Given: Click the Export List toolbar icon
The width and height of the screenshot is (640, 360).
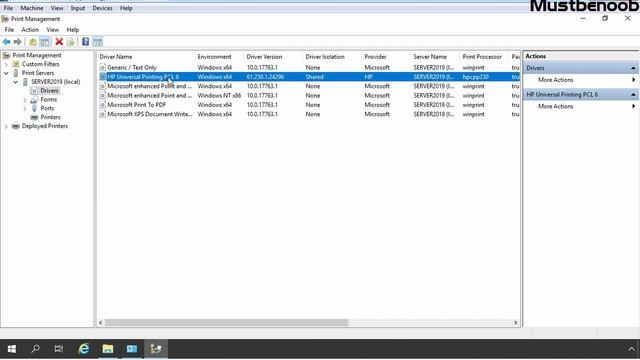Looking at the screenshot, I should point(71,42).
